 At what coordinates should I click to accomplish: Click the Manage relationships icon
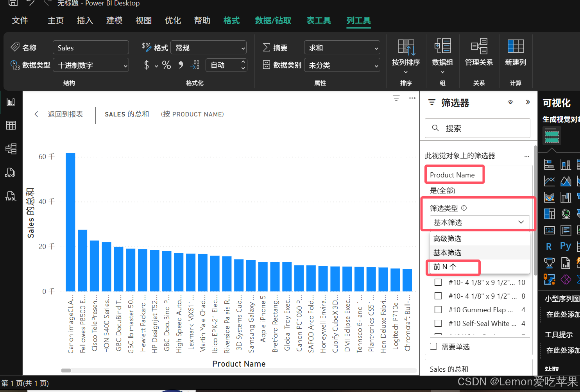pos(479,46)
